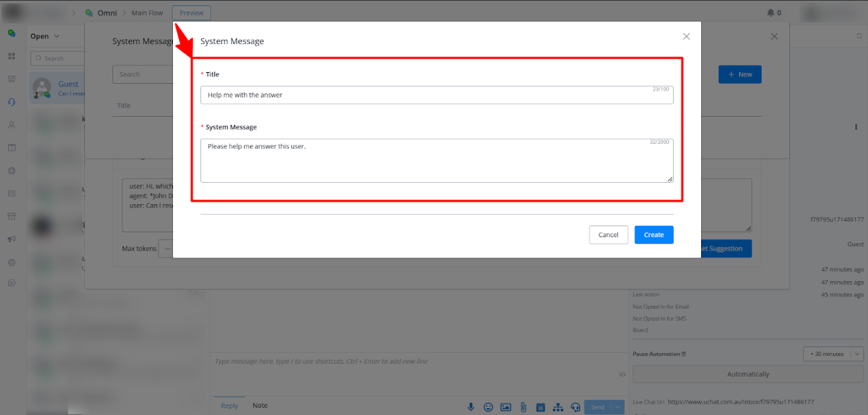868x415 pixels.
Task: Expand the Open conversations filter dropdown
Action: tap(45, 36)
